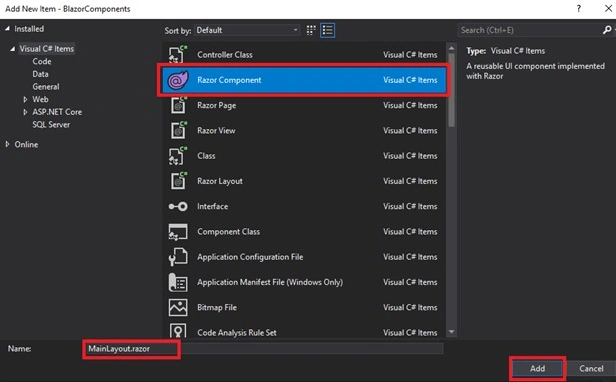The image size is (616, 382).
Task: Click the template list scrollbar thumb
Action: point(451,90)
